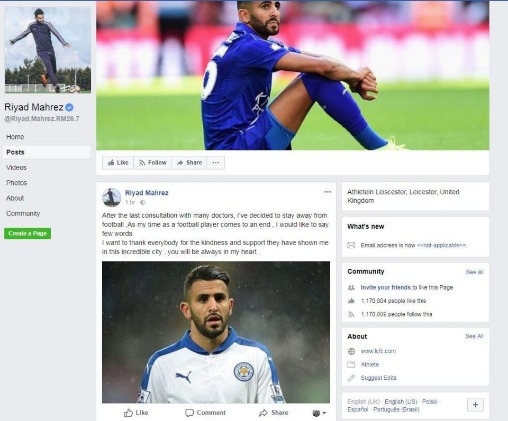Open the Videos section in sidebar

pyautogui.click(x=16, y=167)
